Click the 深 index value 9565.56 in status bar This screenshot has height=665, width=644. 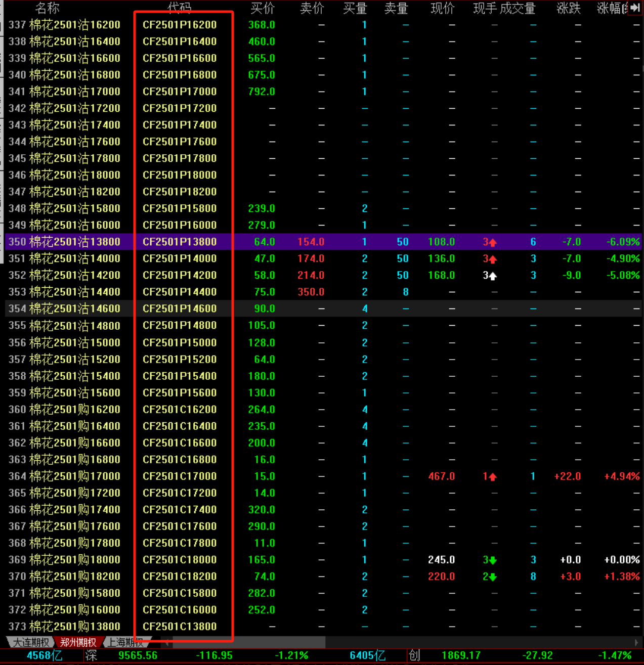(138, 656)
